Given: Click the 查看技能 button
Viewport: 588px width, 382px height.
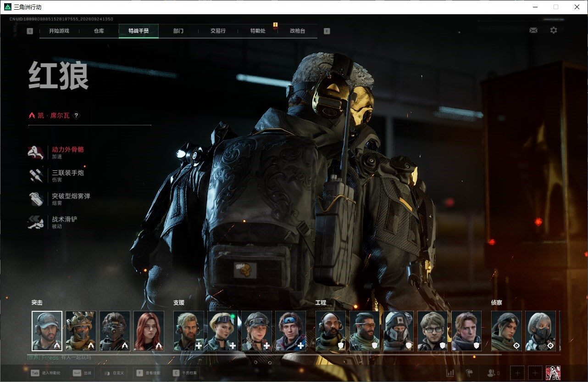Looking at the screenshot, I should point(149,373).
